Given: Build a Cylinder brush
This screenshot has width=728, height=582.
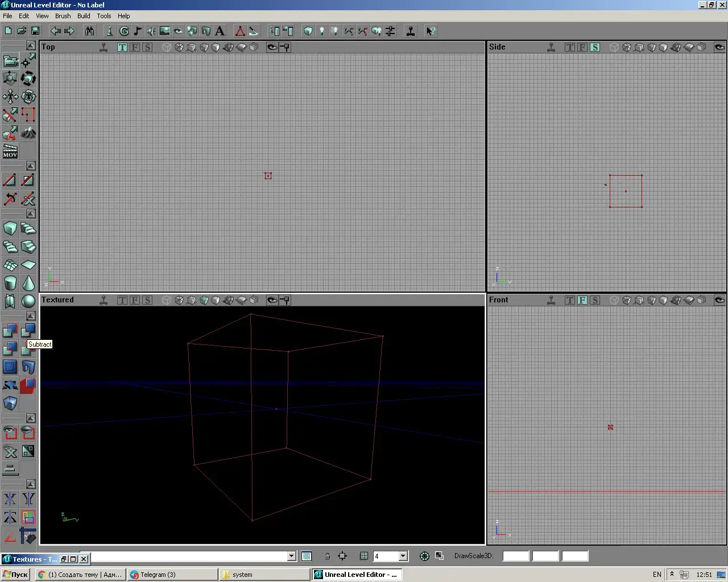Looking at the screenshot, I should coord(10,283).
